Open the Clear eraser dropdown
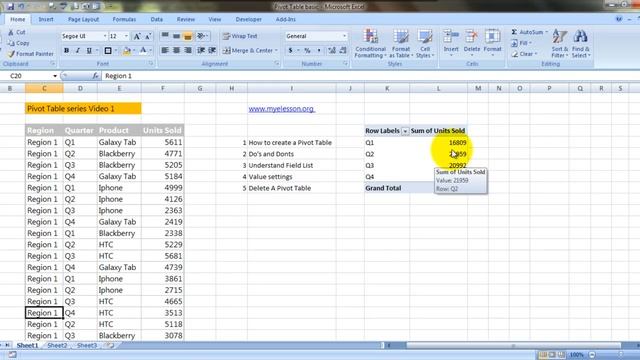 pos(524,54)
